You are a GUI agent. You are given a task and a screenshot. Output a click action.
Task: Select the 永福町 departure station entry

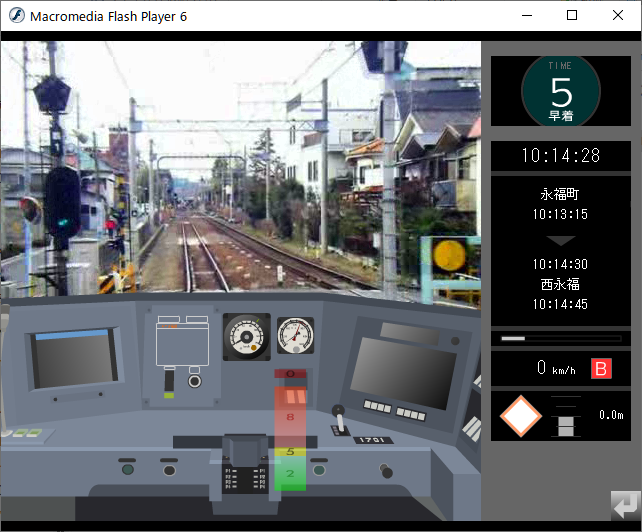560,194
